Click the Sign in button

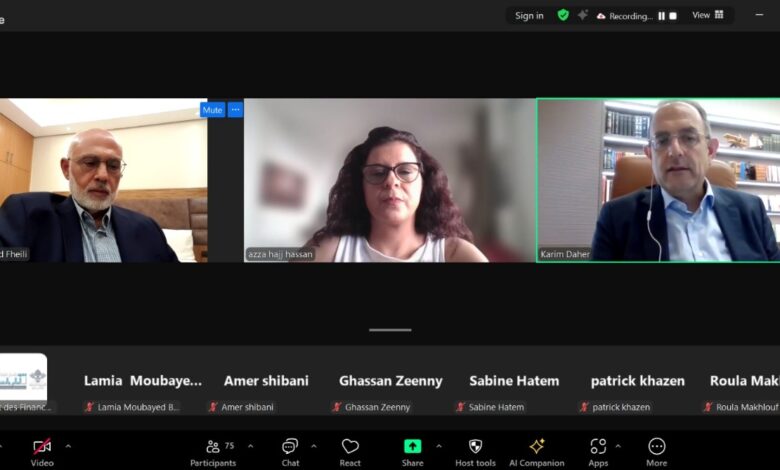pos(529,15)
